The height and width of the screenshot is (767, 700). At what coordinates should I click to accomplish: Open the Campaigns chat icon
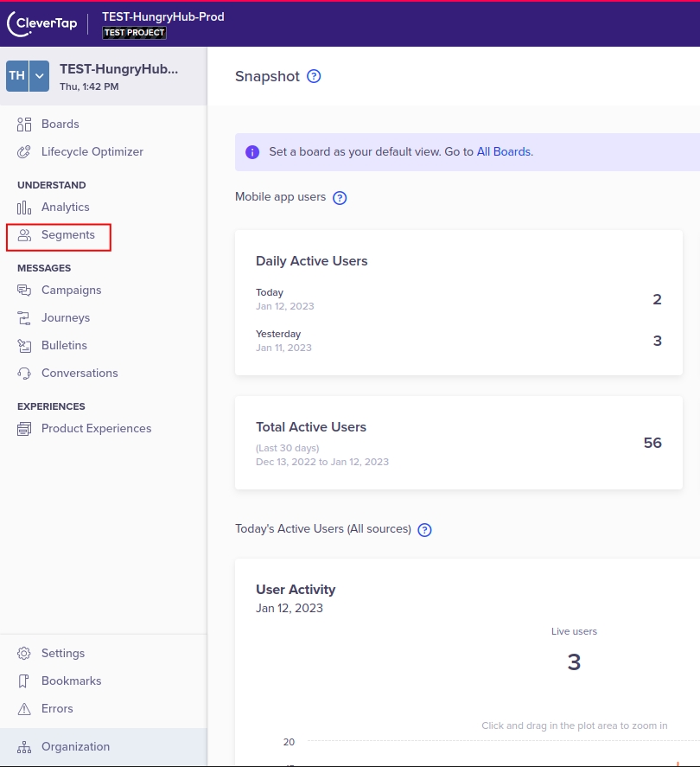click(x=24, y=291)
